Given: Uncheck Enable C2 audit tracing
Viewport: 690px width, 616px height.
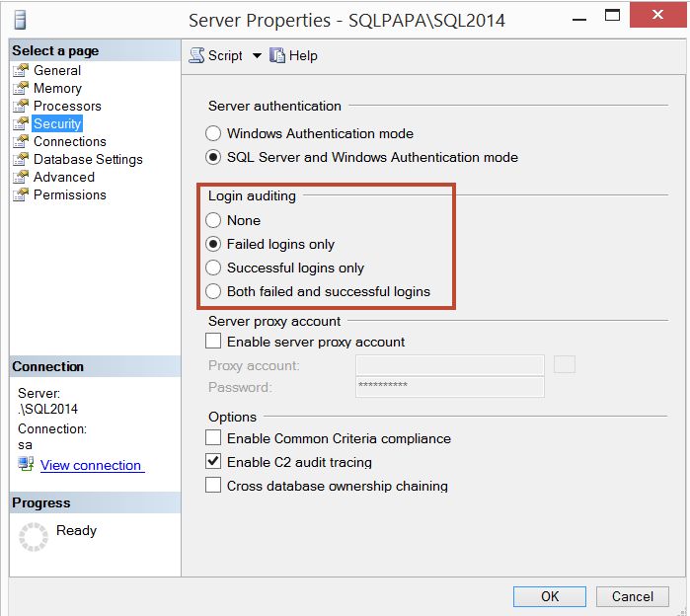Looking at the screenshot, I should 213,462.
